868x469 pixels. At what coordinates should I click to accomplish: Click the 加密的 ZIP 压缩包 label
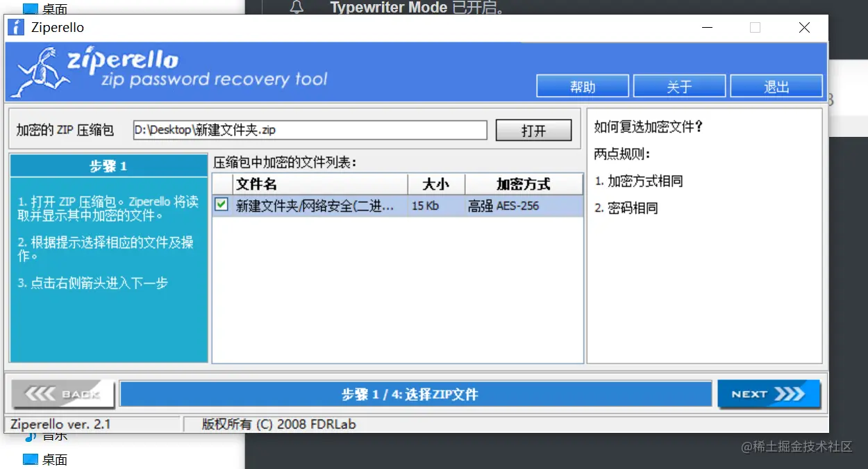[65, 130]
